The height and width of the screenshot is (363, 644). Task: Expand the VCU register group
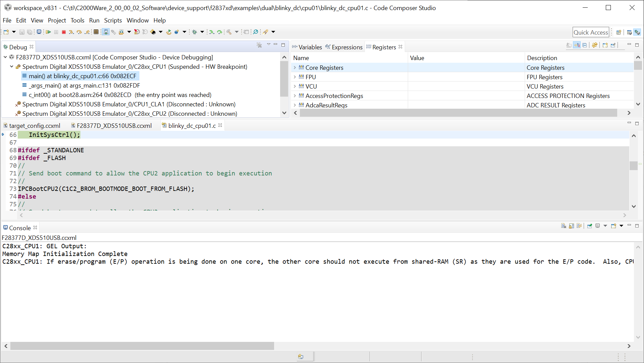(x=295, y=86)
